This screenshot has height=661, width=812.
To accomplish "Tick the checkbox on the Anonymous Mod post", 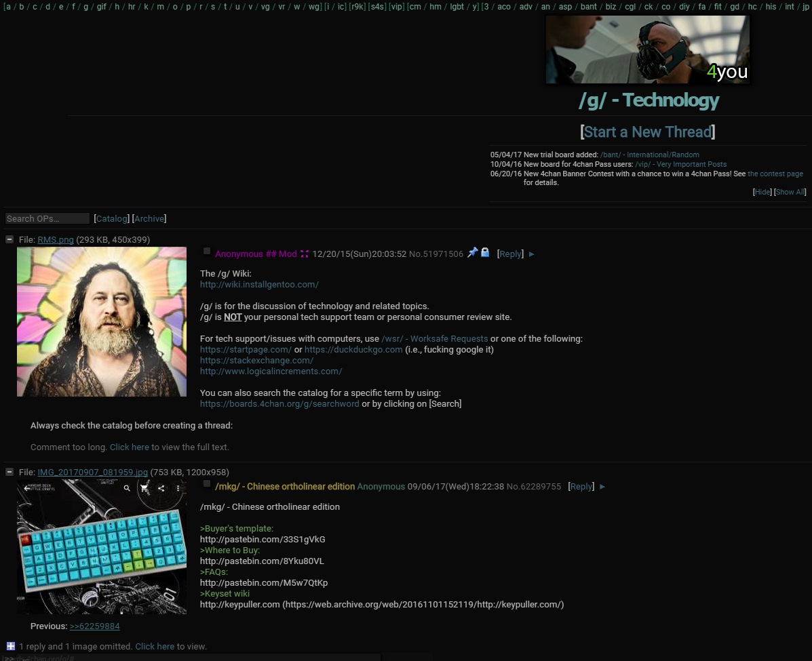I will coord(206,251).
